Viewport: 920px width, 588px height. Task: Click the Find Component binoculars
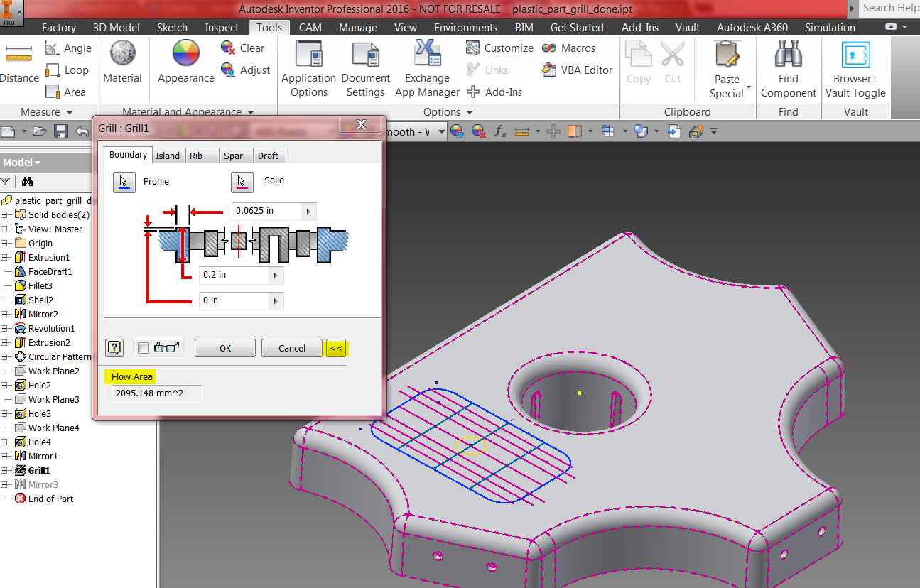pyautogui.click(x=789, y=69)
